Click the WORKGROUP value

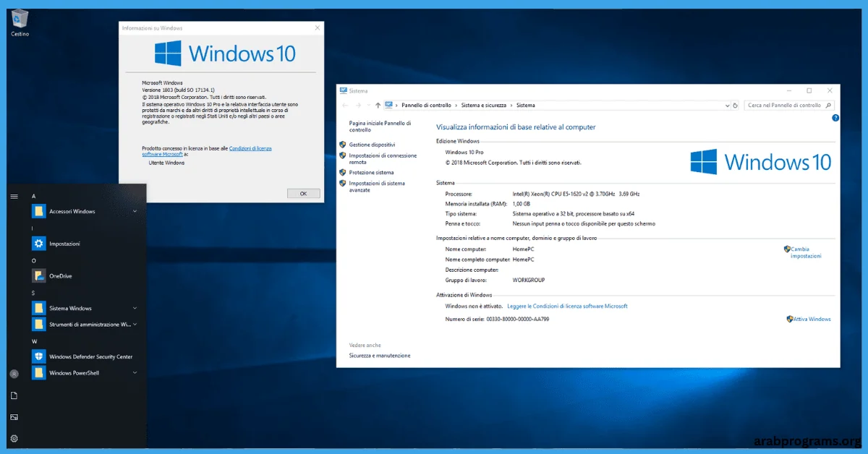(529, 280)
